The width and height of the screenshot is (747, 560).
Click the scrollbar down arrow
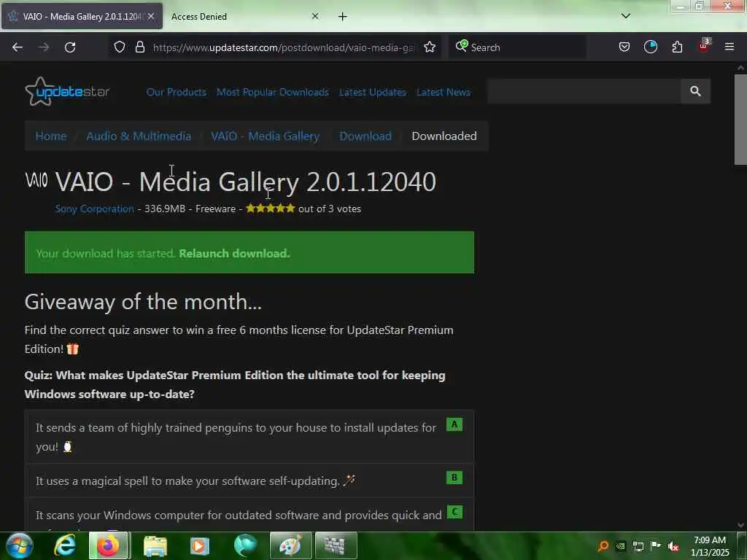point(740,525)
